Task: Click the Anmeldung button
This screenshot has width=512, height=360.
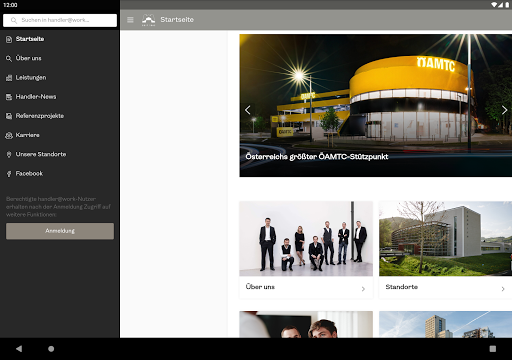Action: coord(60,231)
